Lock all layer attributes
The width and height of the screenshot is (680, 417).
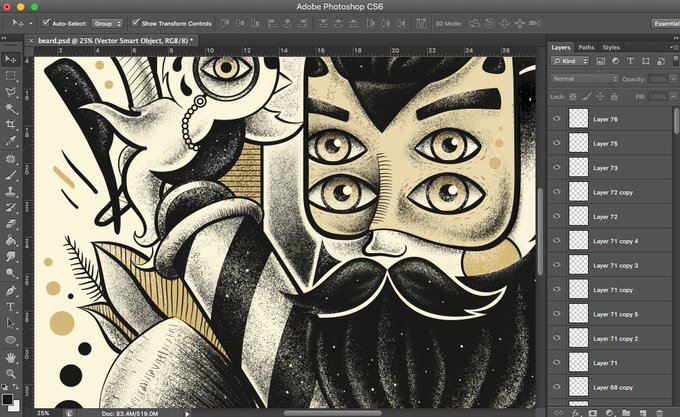(614, 97)
